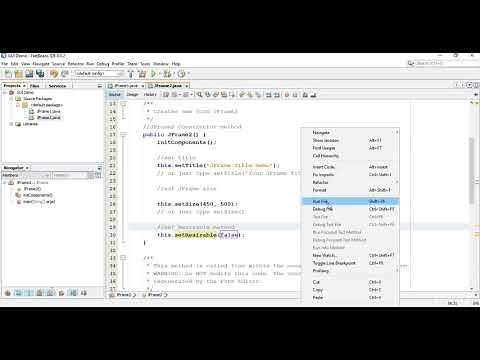Switch to the Files tab
This screenshot has width=480, height=360.
pyautogui.click(x=35, y=86)
